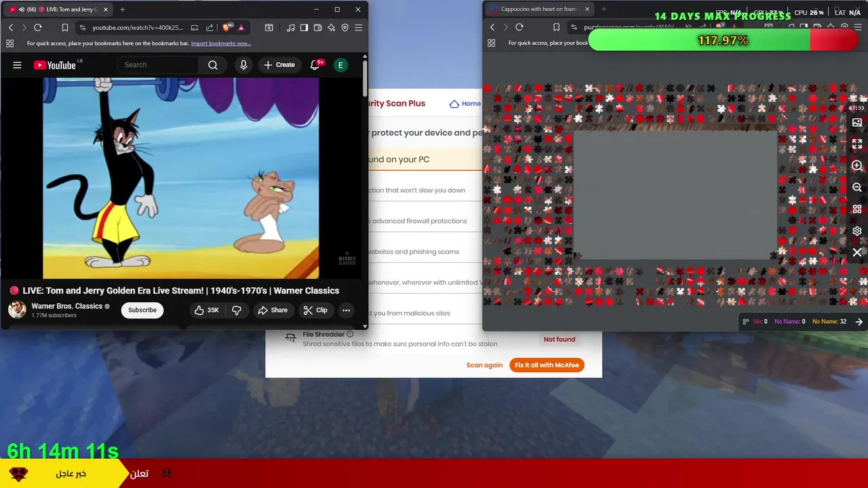
Task: Reload the YouTube page
Action: pos(38,28)
